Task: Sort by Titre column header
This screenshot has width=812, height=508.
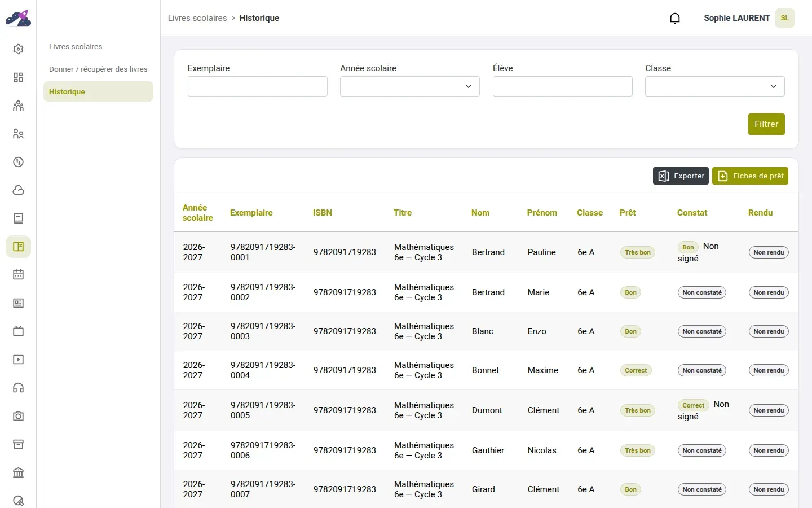Action: 403,213
